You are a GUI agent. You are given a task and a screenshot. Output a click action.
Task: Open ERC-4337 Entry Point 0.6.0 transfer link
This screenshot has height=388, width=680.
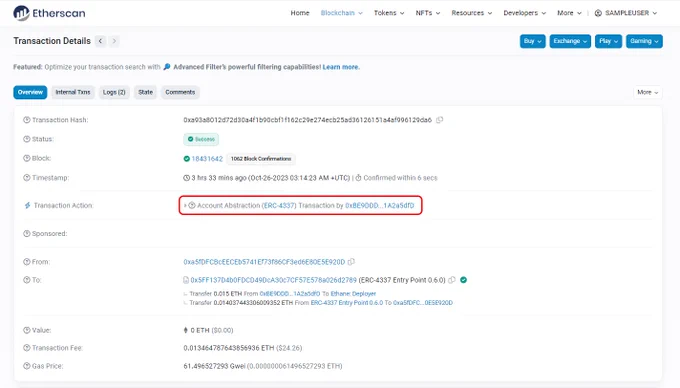347,303
